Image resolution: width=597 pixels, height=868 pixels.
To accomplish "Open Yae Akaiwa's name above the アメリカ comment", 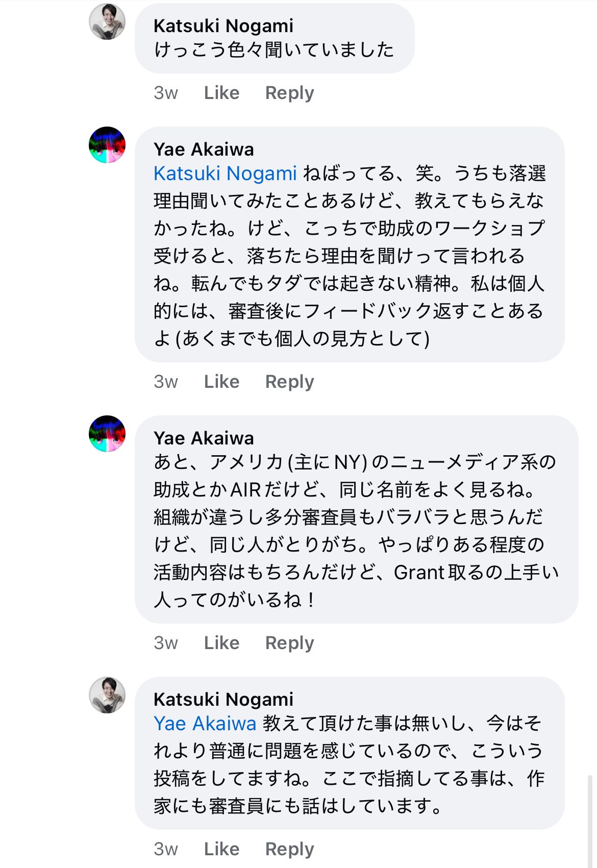I will tap(204, 438).
